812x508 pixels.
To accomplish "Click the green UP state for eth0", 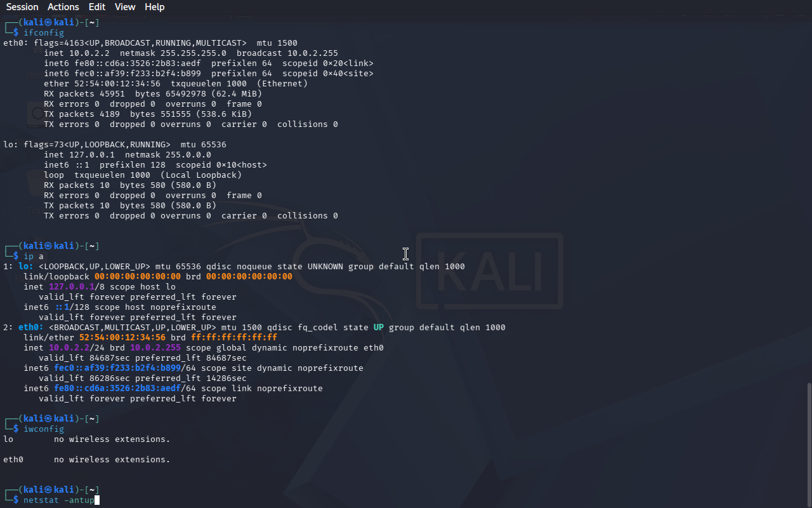I will click(x=378, y=328).
